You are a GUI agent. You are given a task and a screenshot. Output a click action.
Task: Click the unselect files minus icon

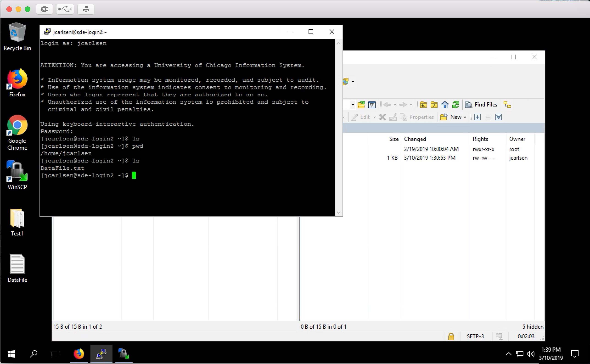(488, 117)
